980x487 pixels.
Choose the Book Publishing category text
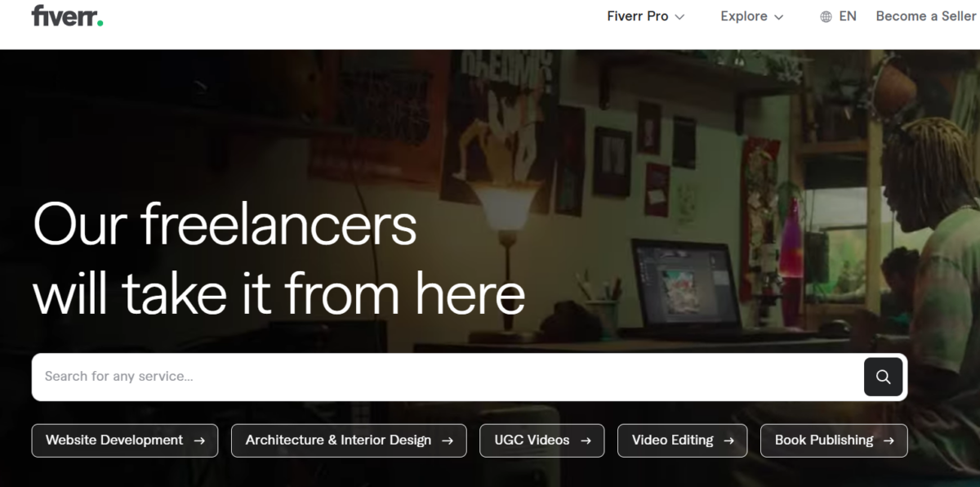tap(823, 440)
